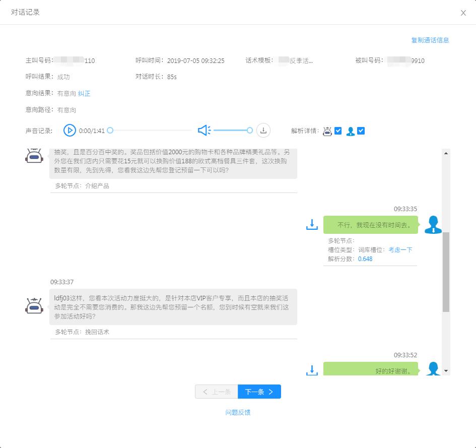Play the voice recording
Viewport: 476px width, 448px height.
tap(70, 130)
